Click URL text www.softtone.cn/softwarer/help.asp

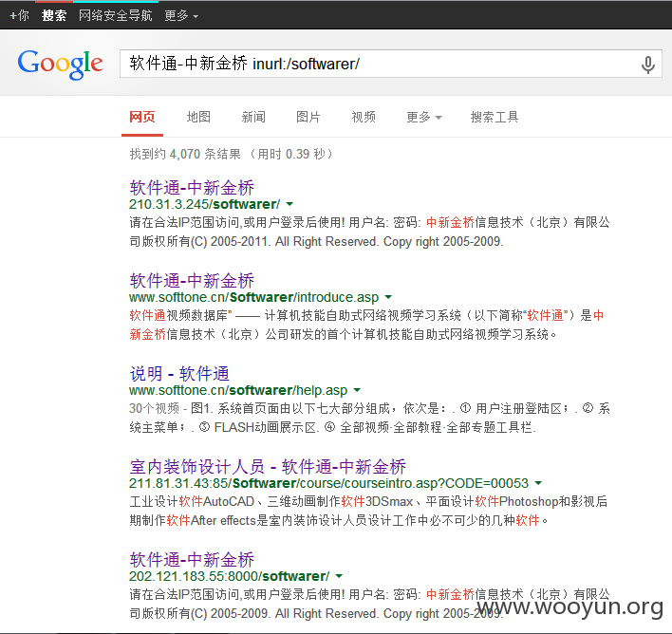(x=238, y=390)
